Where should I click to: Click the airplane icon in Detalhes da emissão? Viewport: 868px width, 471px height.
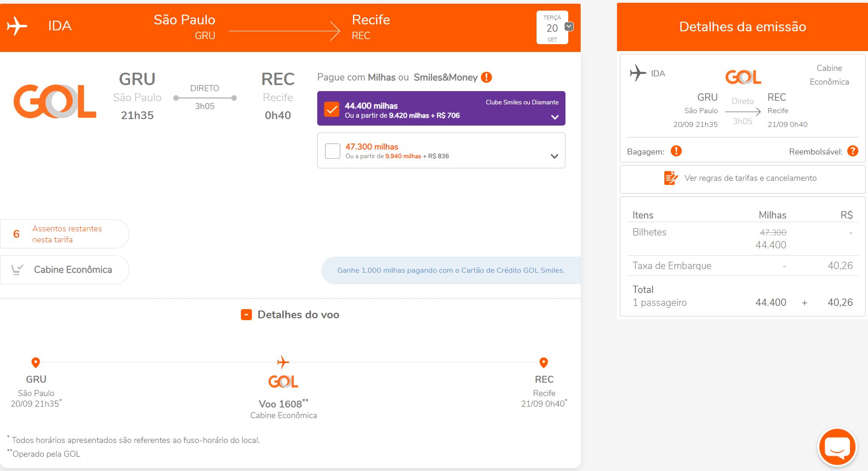[x=638, y=73]
